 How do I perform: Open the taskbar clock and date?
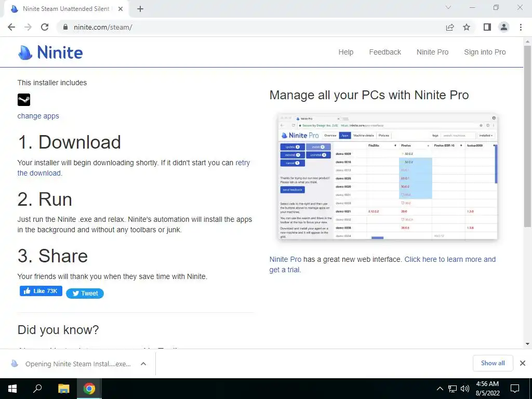click(487, 389)
